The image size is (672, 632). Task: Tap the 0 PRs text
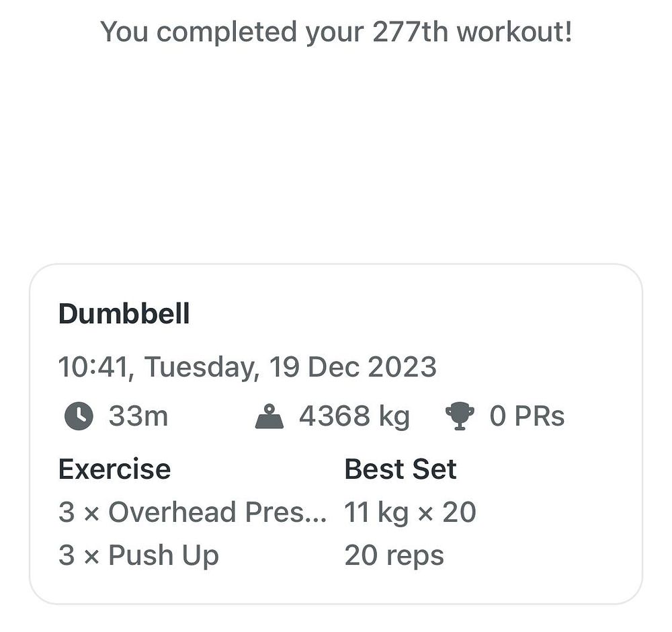(527, 416)
